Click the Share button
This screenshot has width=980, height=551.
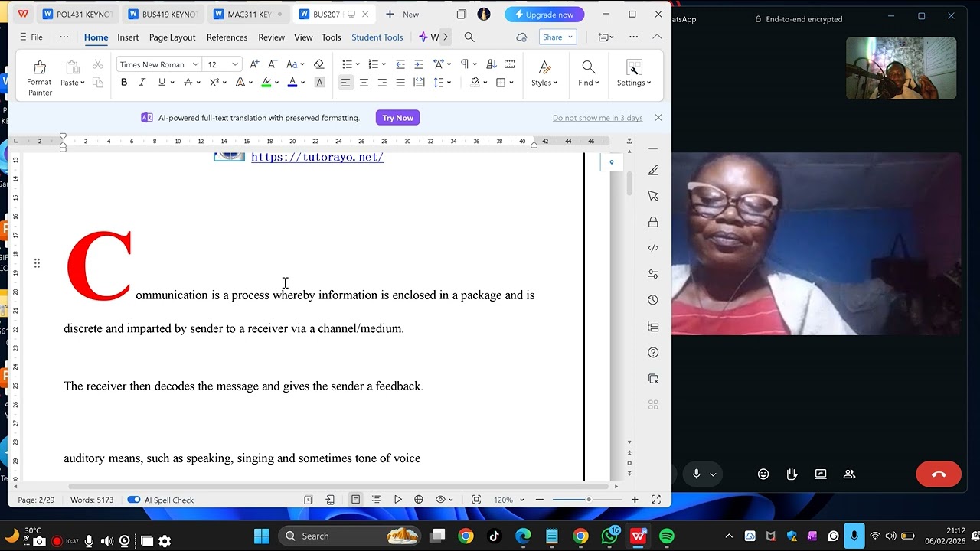(557, 37)
